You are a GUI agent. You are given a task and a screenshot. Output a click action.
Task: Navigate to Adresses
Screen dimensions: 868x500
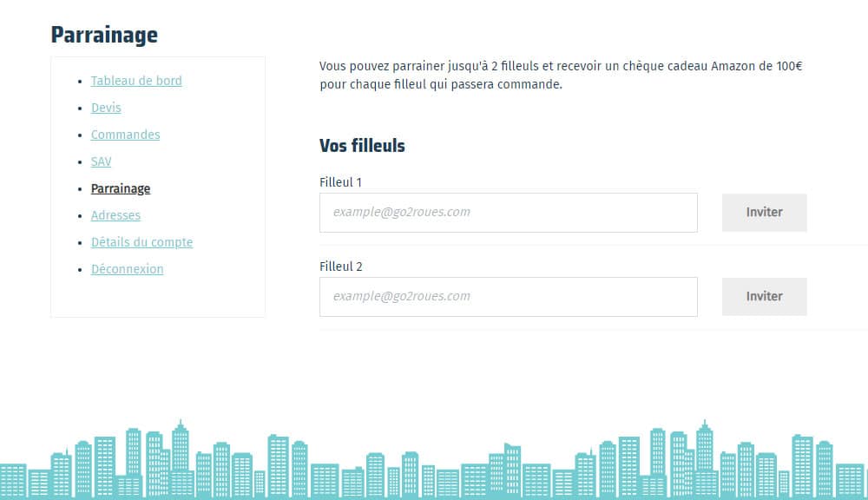tap(115, 215)
